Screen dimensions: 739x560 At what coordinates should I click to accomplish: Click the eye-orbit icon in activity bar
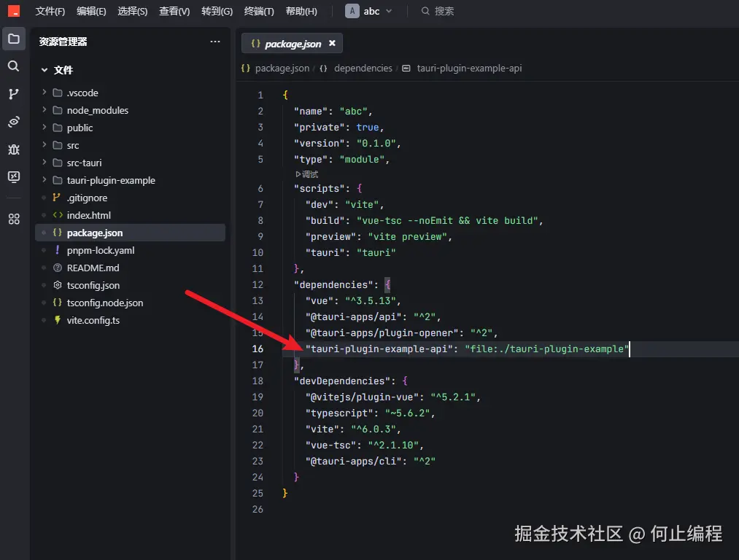click(x=14, y=122)
